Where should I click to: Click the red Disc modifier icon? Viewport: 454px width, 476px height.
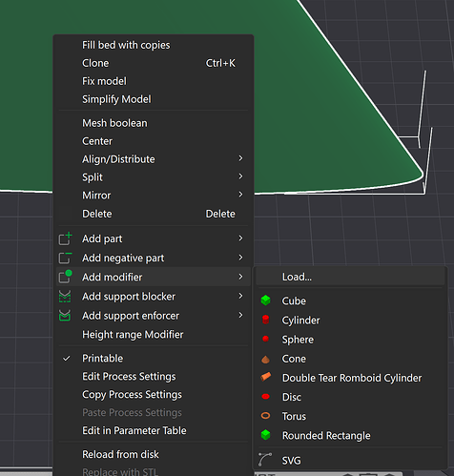(265, 397)
